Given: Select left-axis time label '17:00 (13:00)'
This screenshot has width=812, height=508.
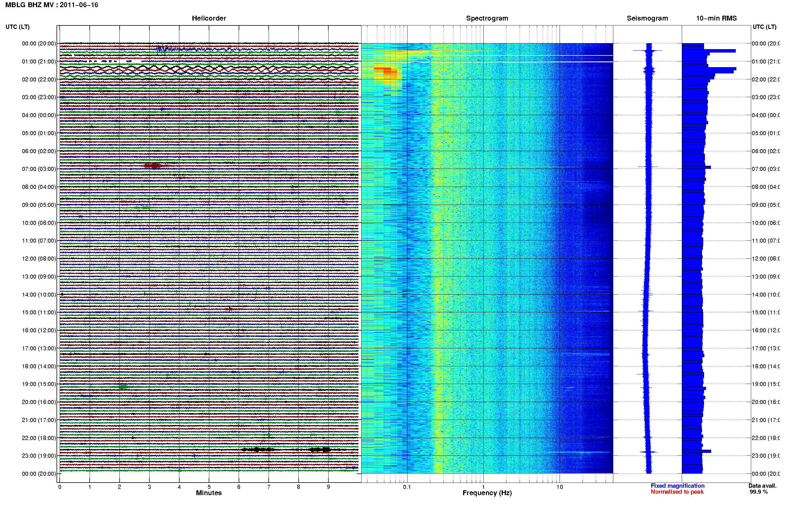Looking at the screenshot, I should coord(39,348).
